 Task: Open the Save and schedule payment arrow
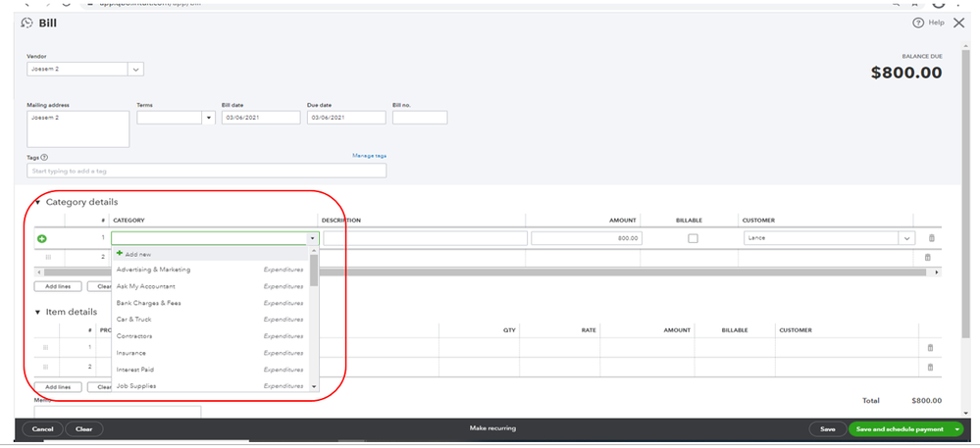pyautogui.click(x=957, y=429)
